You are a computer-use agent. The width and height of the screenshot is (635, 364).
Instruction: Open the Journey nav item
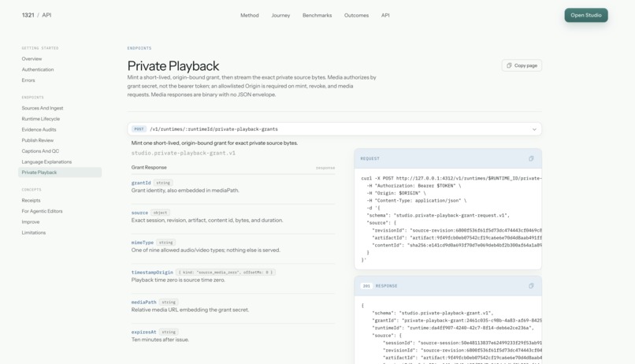(280, 16)
